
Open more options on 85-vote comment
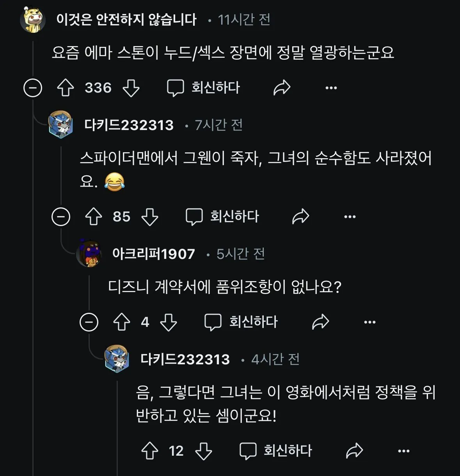pyautogui.click(x=350, y=217)
